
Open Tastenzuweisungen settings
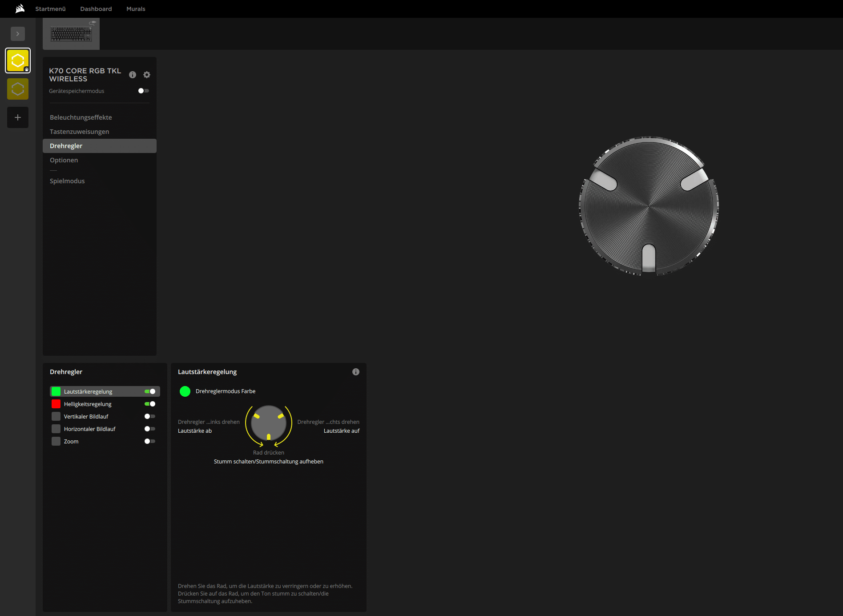coord(80,132)
